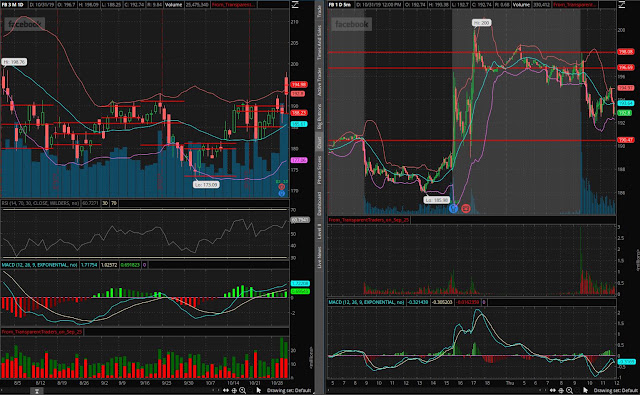Select crosshair tool under daily chart

coord(234,391)
